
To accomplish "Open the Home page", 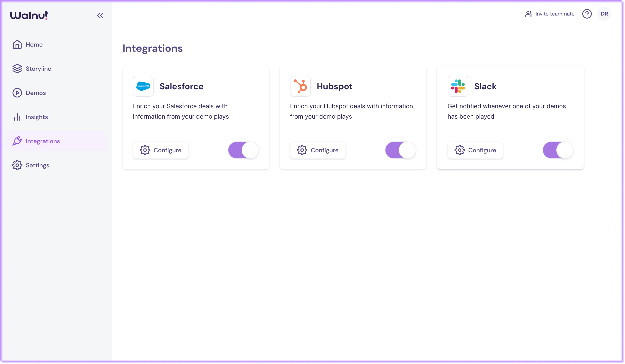I will coord(34,45).
